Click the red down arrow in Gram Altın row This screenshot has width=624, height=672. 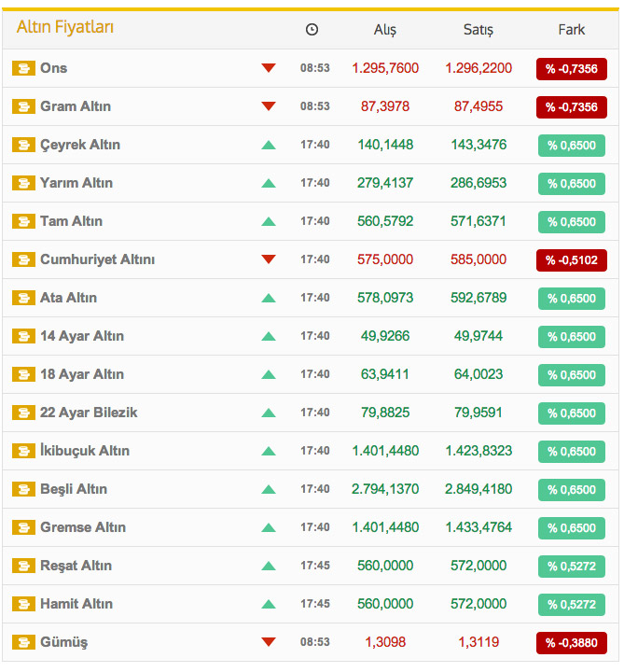point(269,105)
